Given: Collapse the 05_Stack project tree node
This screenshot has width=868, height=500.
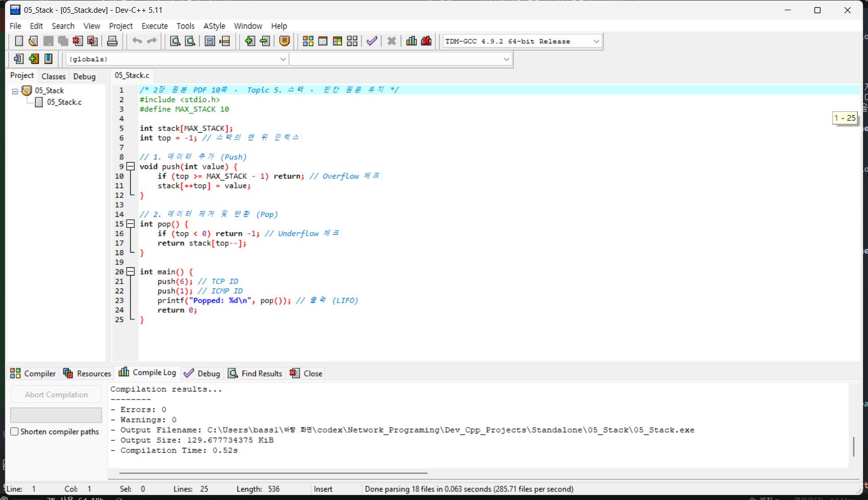Looking at the screenshot, I should pos(15,91).
